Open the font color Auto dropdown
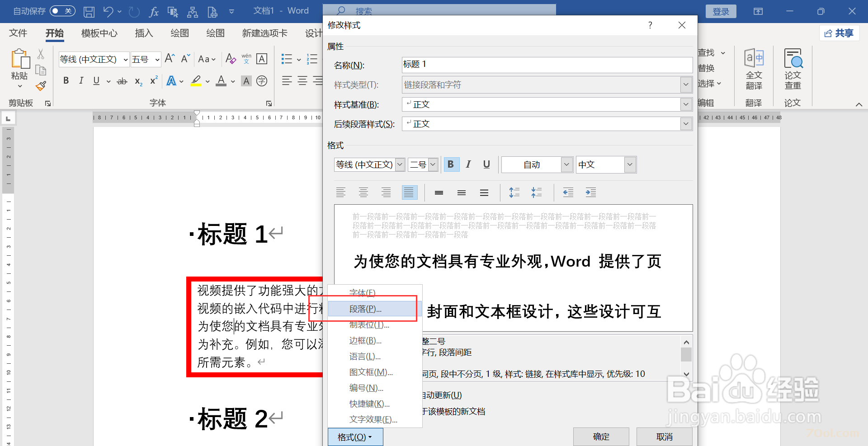The image size is (868, 446). click(x=567, y=164)
